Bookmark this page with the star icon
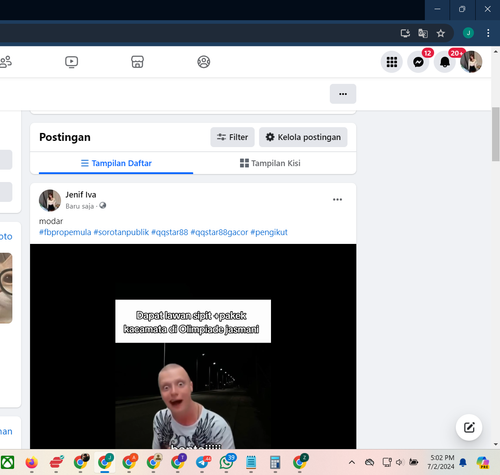 click(x=441, y=33)
